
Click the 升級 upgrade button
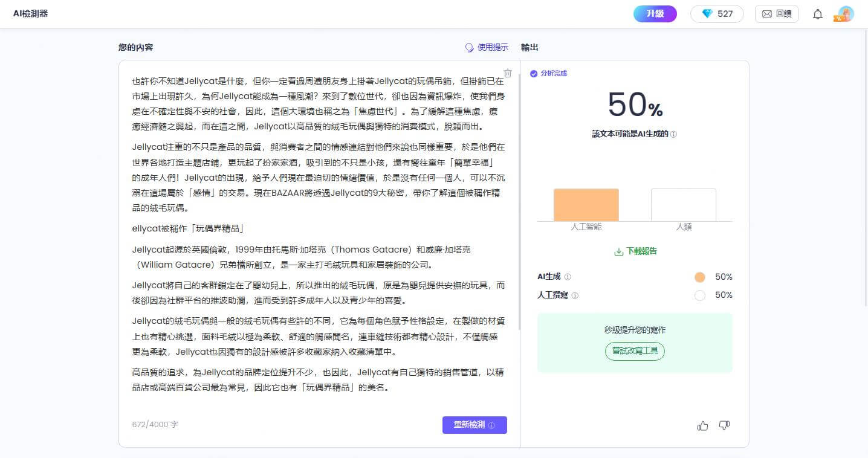tap(655, 14)
